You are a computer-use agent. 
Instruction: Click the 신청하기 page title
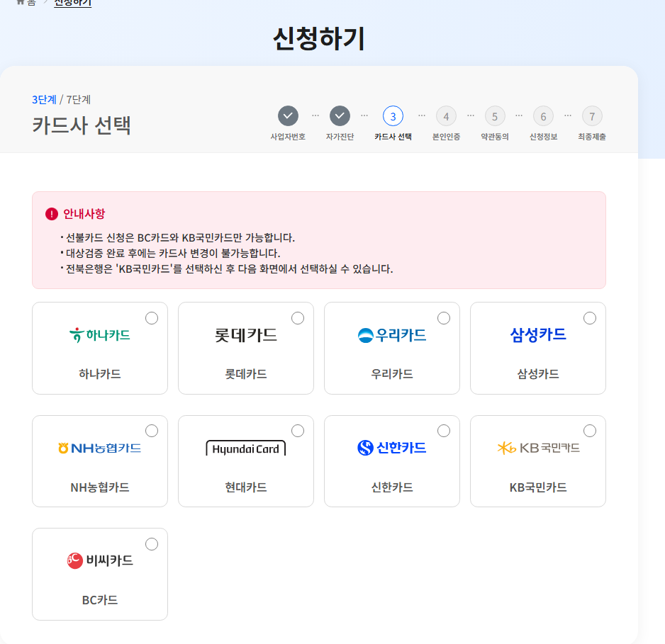[319, 38]
